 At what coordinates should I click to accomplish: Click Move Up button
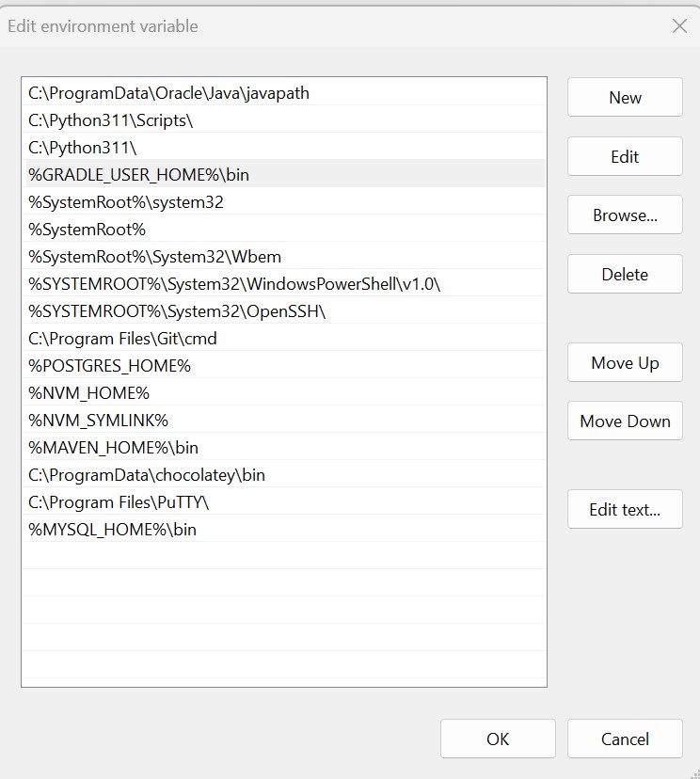625,363
